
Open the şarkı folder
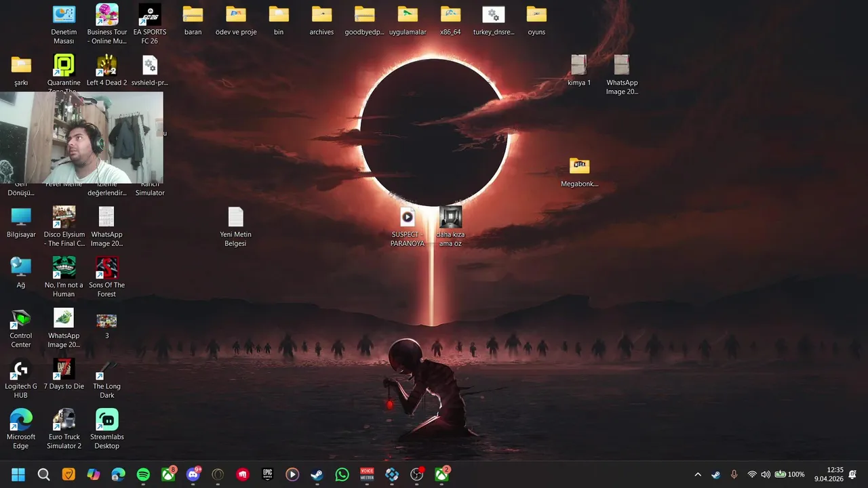pos(21,71)
